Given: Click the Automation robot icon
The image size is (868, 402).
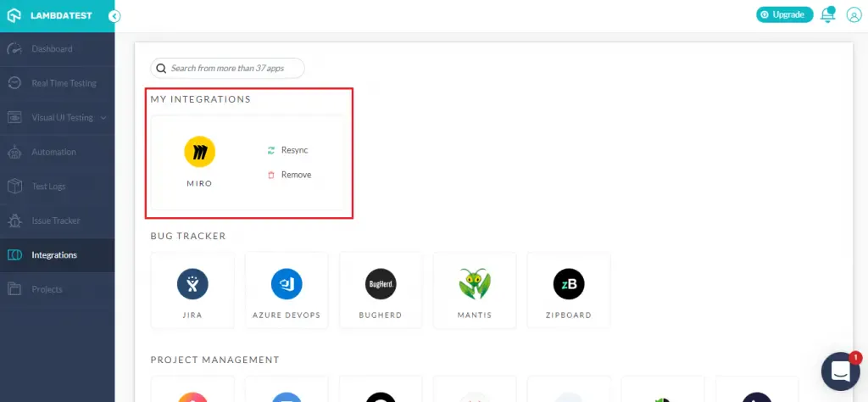Looking at the screenshot, I should (x=14, y=152).
